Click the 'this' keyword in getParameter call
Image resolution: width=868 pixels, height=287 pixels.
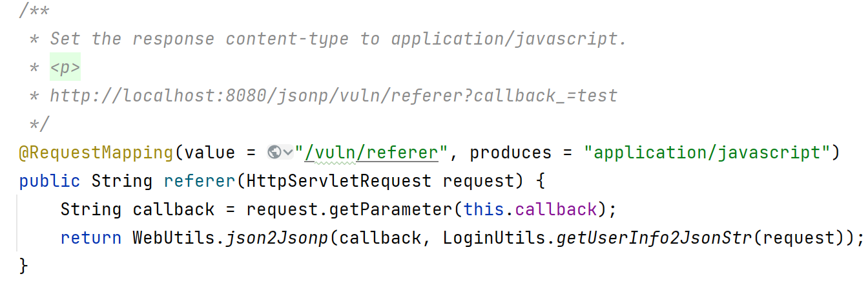tap(484, 209)
